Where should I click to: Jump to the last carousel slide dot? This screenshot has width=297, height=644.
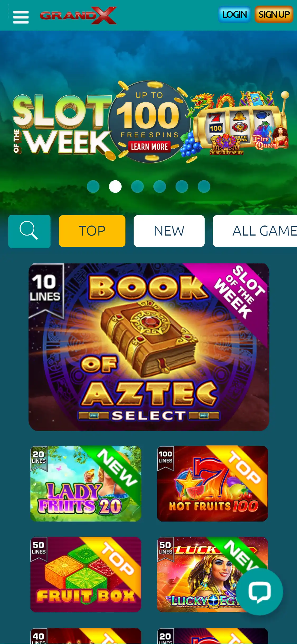click(x=204, y=187)
